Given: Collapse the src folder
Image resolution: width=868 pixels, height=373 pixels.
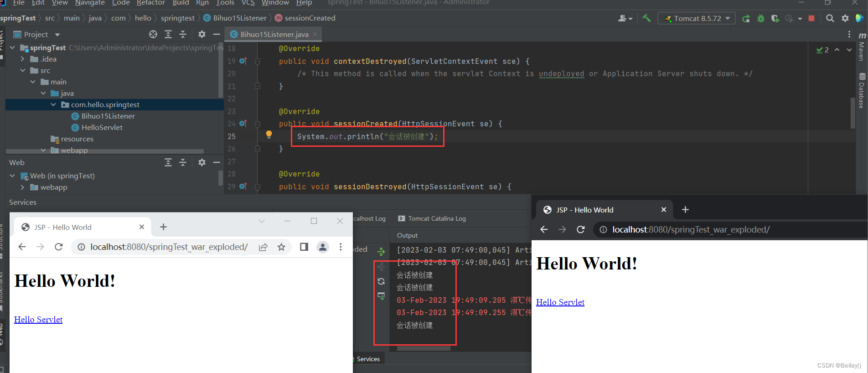Looking at the screenshot, I should pyautogui.click(x=23, y=70).
